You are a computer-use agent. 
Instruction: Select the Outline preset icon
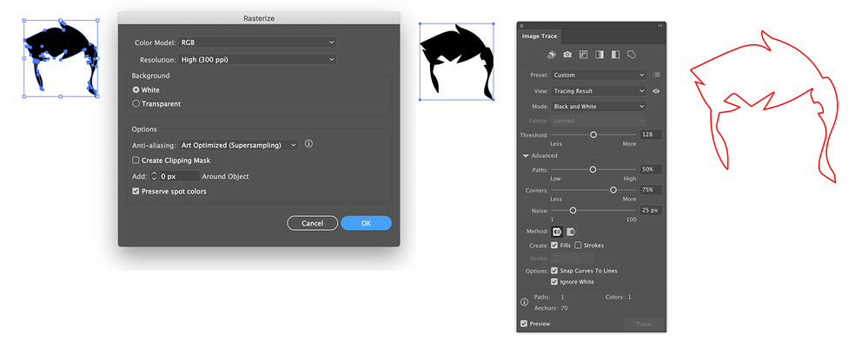point(631,55)
